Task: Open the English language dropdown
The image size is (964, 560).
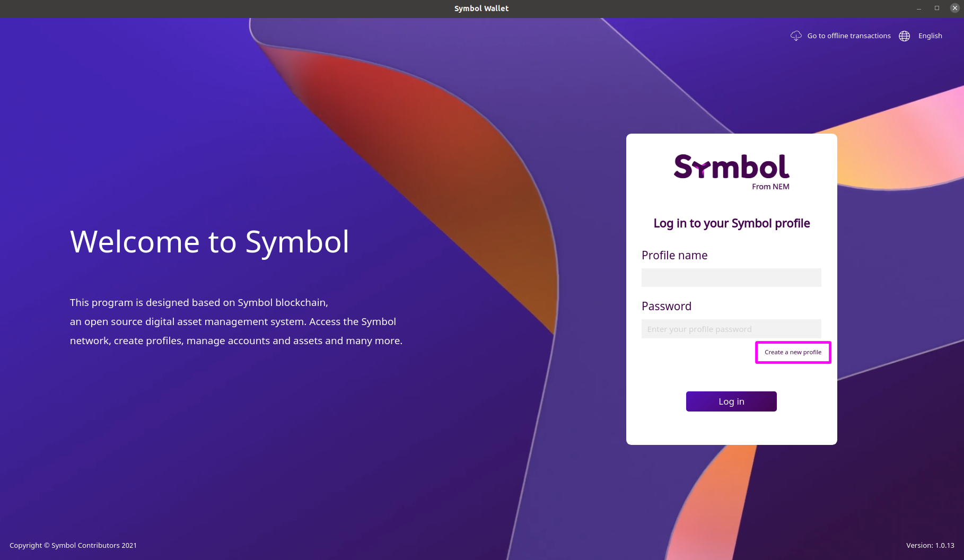Action: 930,36
